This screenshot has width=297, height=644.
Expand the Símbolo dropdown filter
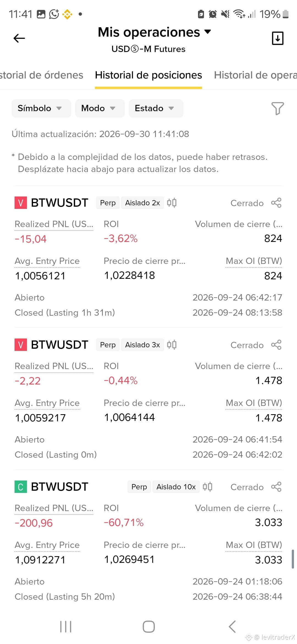[41, 108]
